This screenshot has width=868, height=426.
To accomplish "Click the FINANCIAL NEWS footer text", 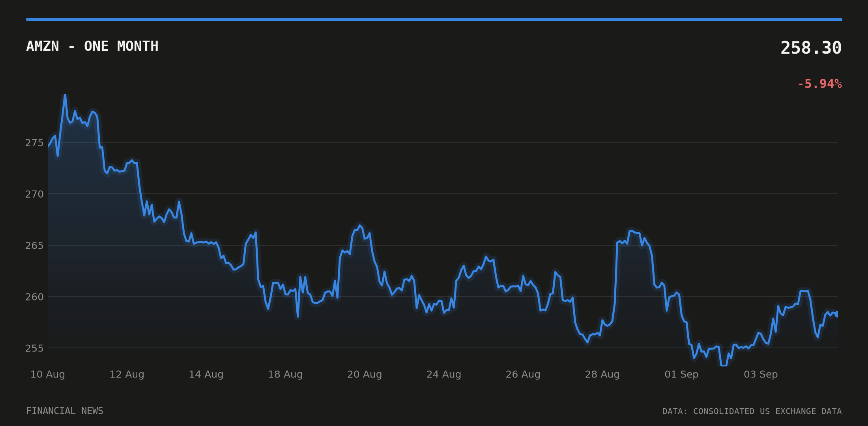I will coord(65,411).
